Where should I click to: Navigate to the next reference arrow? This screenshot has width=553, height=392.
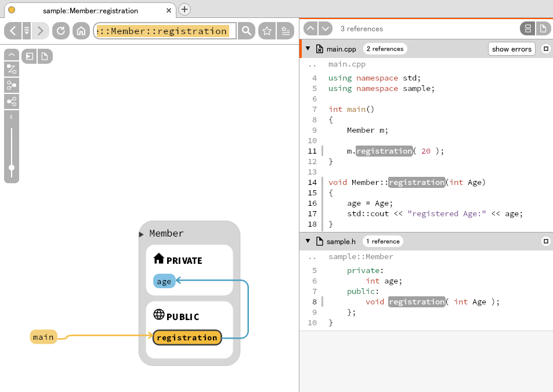pos(325,28)
